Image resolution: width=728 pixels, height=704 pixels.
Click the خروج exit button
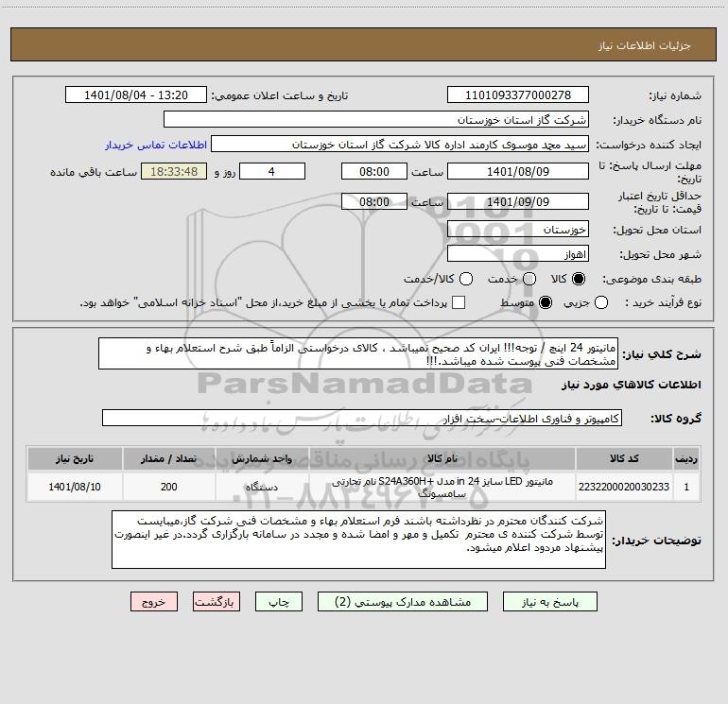coord(154,602)
